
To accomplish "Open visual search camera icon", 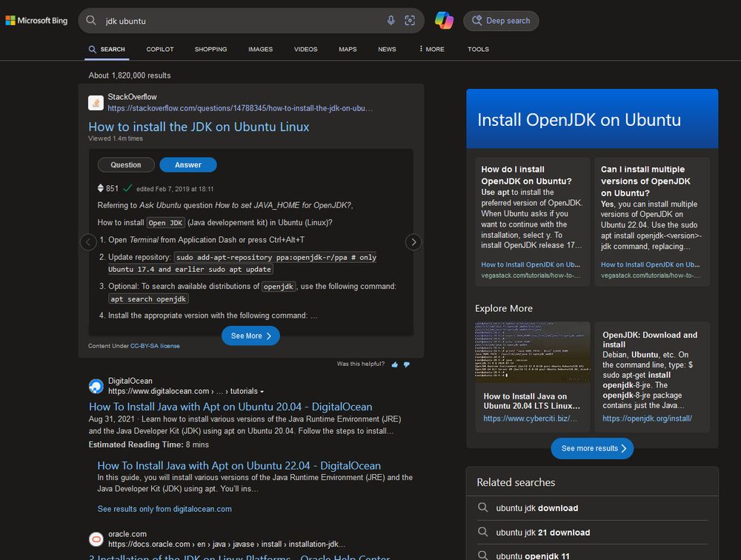I will tap(410, 20).
